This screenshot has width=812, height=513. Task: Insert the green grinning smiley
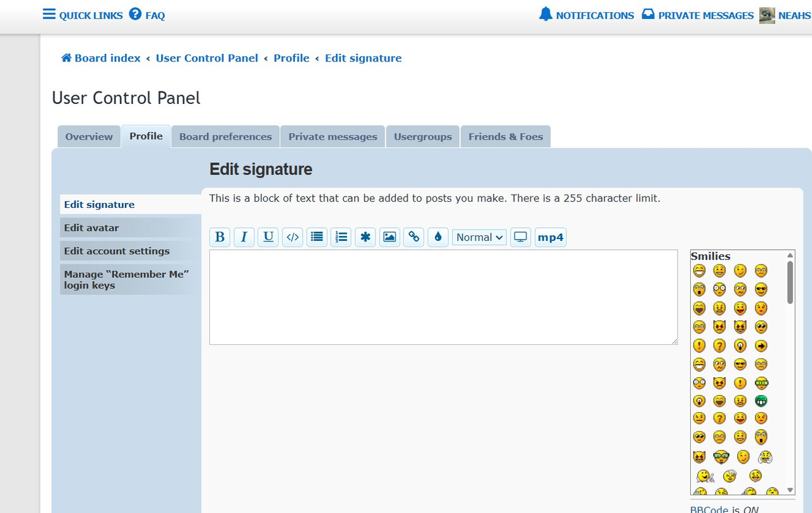pyautogui.click(x=761, y=401)
